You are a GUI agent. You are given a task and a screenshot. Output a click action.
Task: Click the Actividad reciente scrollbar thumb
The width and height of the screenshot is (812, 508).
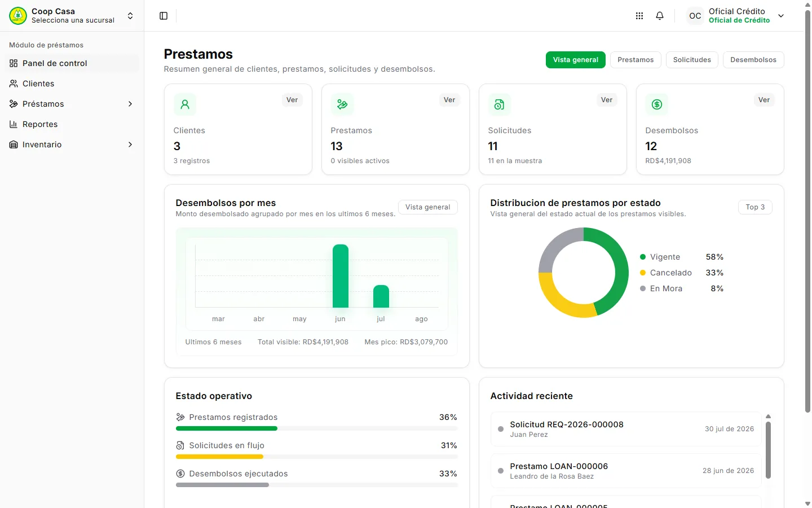click(768, 450)
